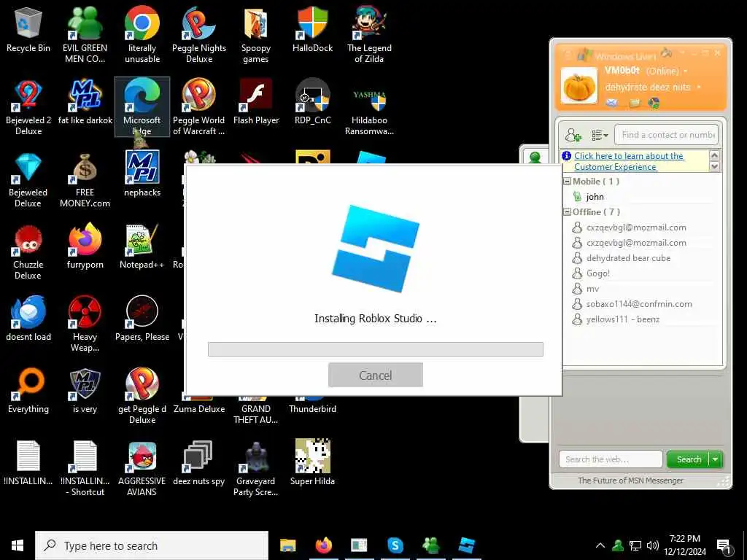Open The Future of MSN Messenger link
The image size is (747, 560).
630,481
